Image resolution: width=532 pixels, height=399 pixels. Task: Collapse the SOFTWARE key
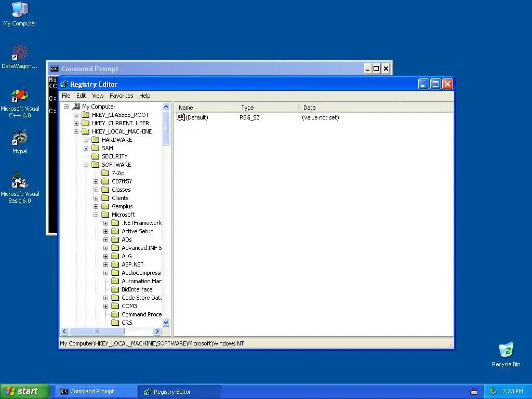86,165
